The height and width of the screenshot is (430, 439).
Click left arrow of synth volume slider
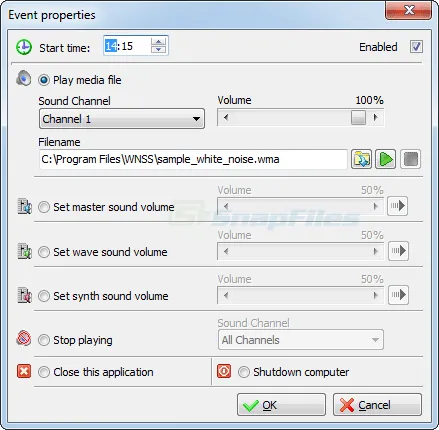pyautogui.click(x=226, y=295)
